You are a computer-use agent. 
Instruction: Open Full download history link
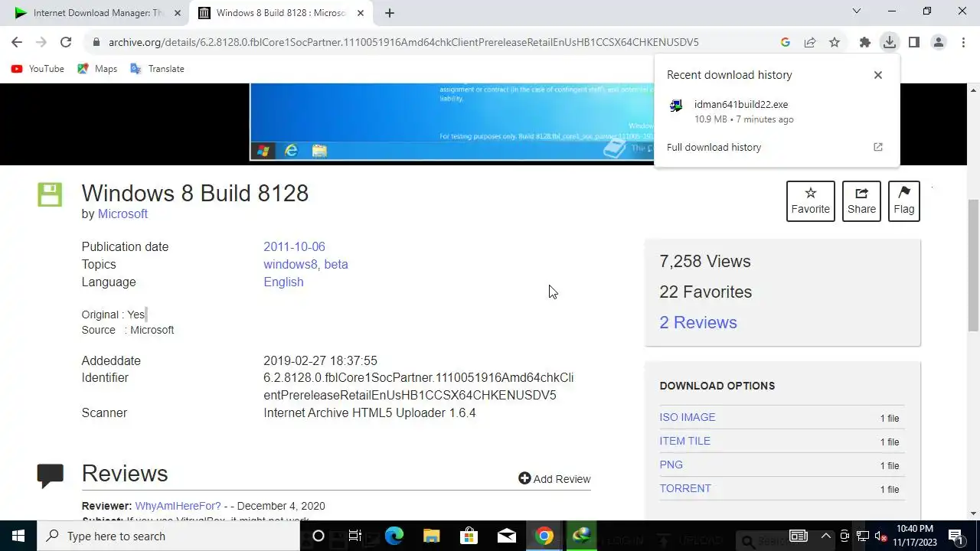(x=714, y=147)
